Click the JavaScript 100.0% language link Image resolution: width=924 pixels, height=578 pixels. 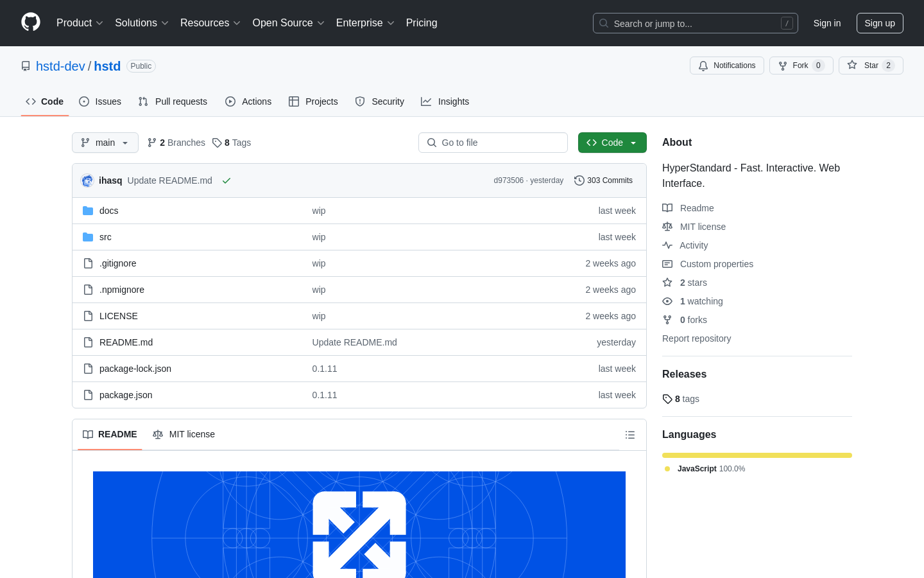pyautogui.click(x=705, y=469)
